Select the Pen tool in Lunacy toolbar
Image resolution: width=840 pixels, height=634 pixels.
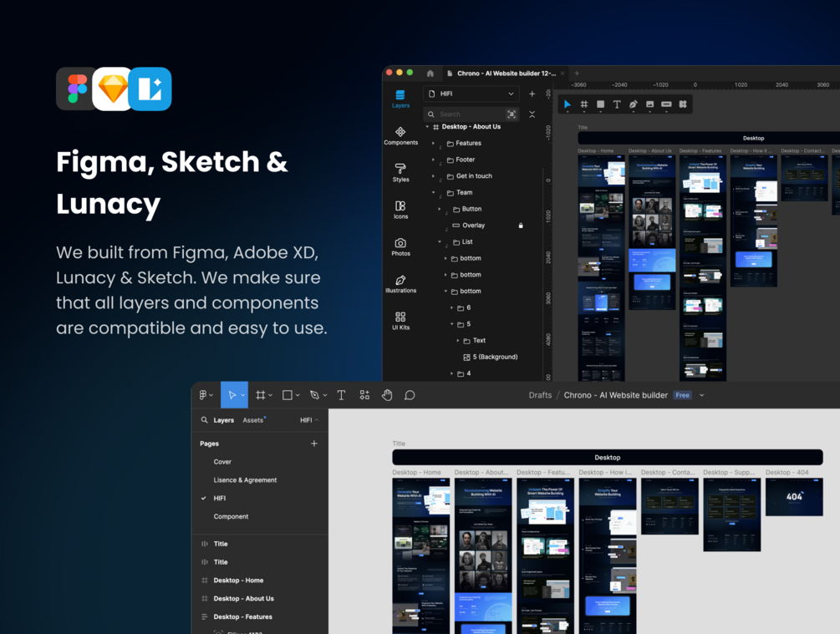[x=634, y=104]
